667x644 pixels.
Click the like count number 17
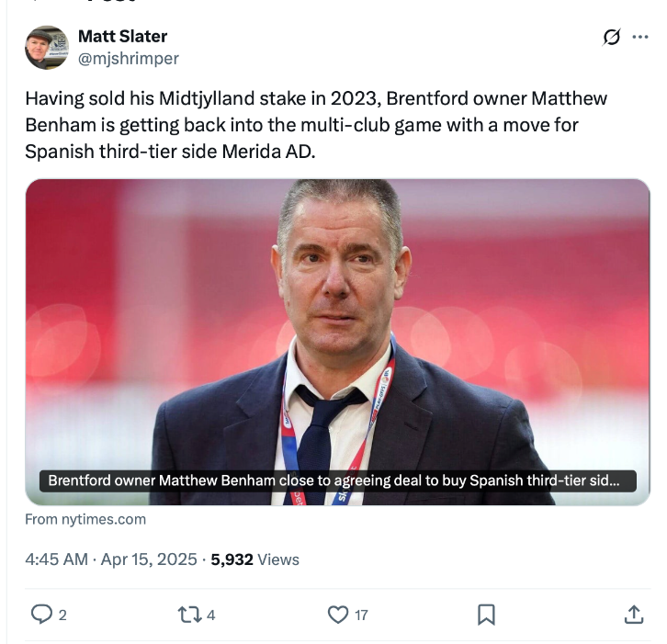(361, 615)
